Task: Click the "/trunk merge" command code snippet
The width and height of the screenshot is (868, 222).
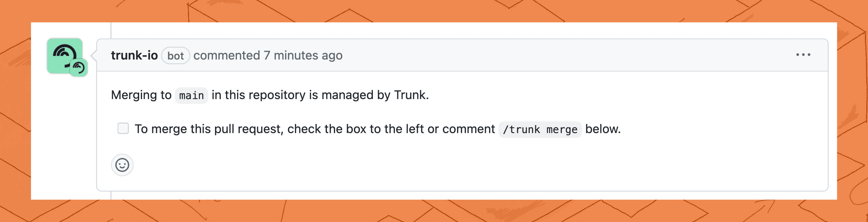Action: click(540, 129)
